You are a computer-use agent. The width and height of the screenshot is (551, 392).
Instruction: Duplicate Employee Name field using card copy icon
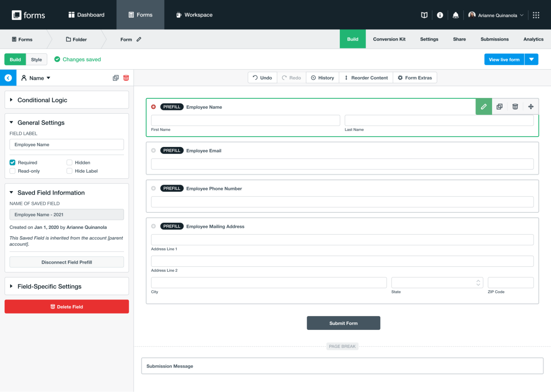pyautogui.click(x=499, y=107)
